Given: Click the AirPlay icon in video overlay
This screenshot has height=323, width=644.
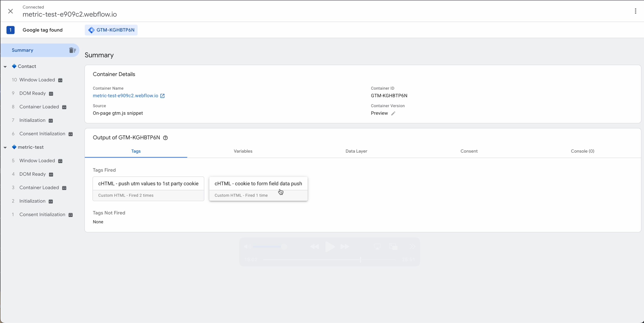Looking at the screenshot, I should (x=377, y=247).
